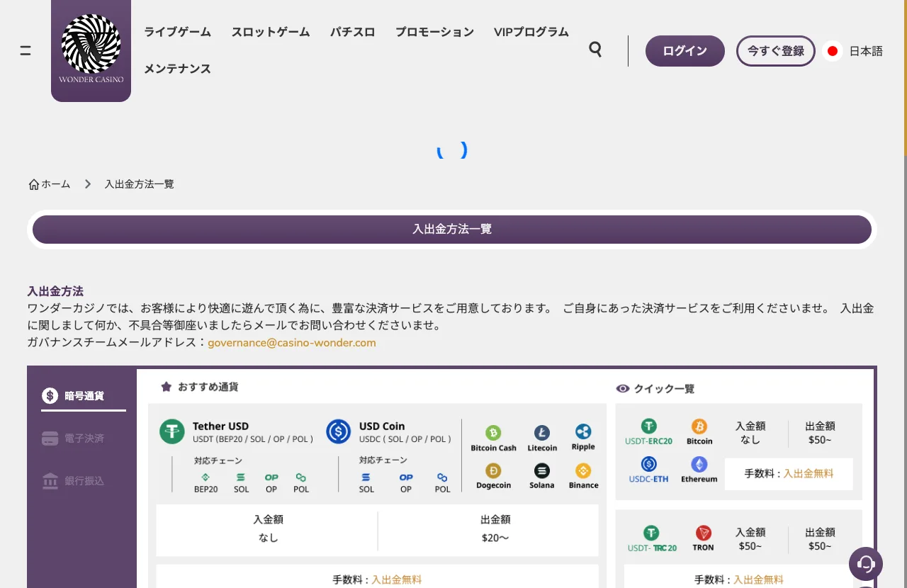907x588 pixels.
Task: Click the クイック一覧 eye icon
Action: click(623, 388)
